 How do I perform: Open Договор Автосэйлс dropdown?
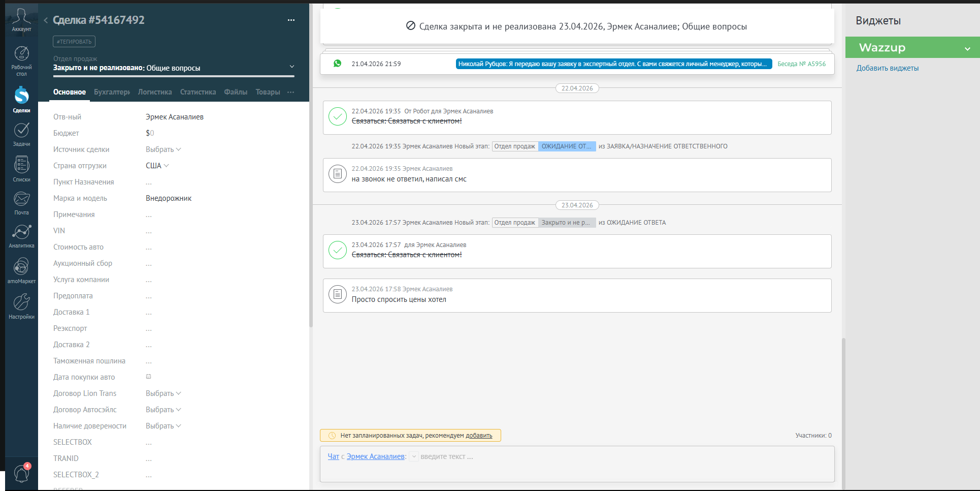pos(164,410)
